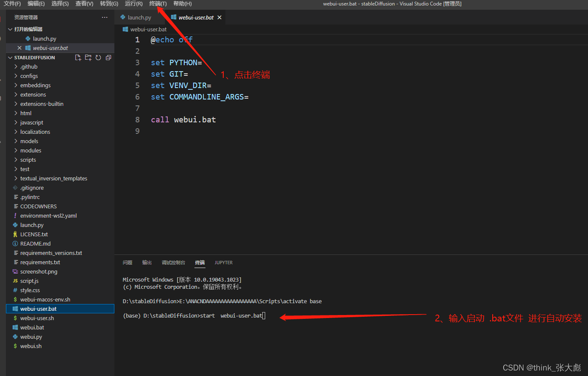Collapse all folders in explorer

[x=108, y=58]
